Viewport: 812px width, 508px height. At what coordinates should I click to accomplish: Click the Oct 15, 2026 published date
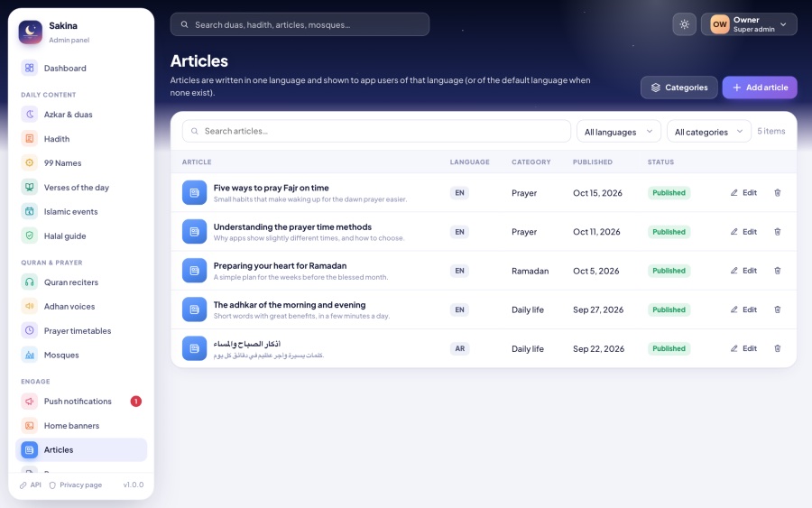[x=597, y=193]
